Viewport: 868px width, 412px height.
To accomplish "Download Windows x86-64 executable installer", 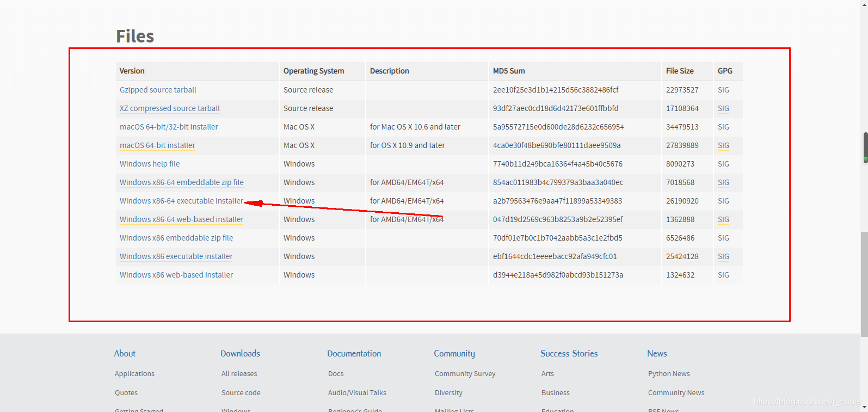I will [x=182, y=201].
